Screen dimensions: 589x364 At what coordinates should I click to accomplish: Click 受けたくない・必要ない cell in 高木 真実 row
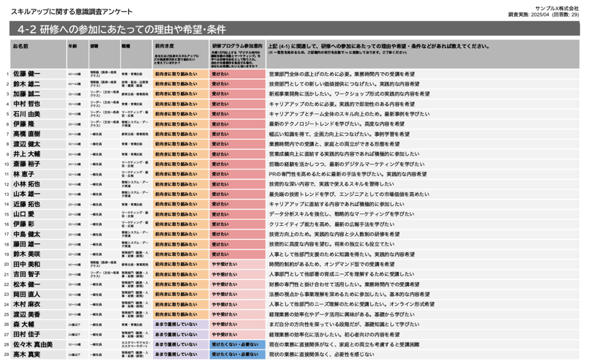pyautogui.click(x=236, y=354)
